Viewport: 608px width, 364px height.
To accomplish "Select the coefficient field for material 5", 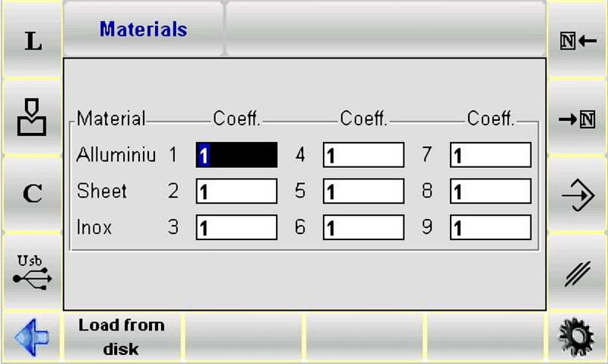I will point(363,191).
